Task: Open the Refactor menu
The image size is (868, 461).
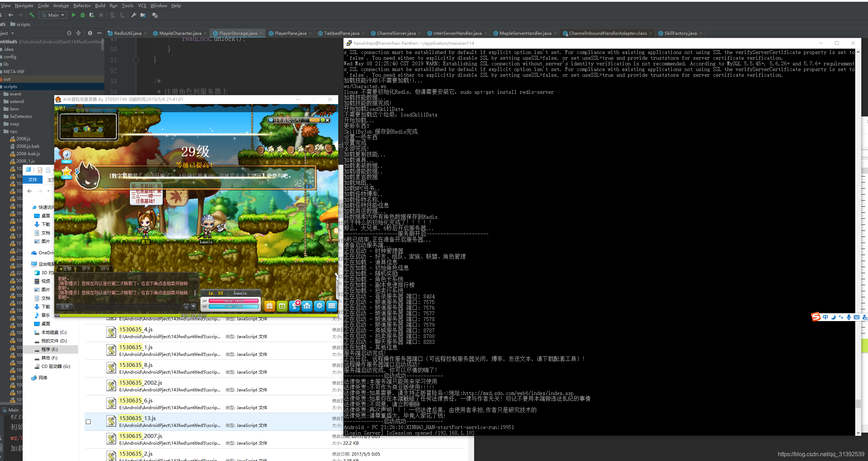Action: [82, 5]
